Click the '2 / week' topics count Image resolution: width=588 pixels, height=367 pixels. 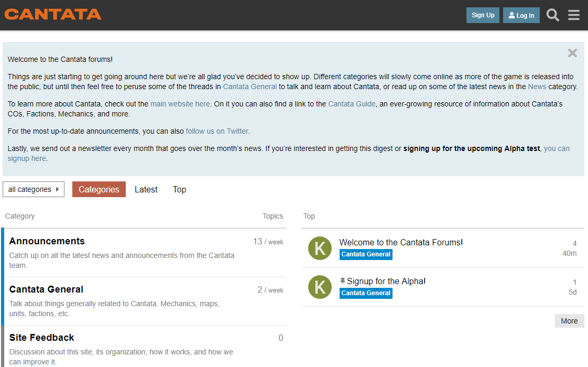[x=270, y=290]
